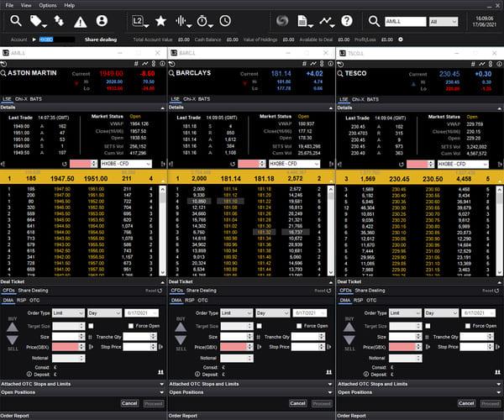The image size is (504, 420).
Task: Open the alerts warning triangle icon
Action: click(x=80, y=22)
